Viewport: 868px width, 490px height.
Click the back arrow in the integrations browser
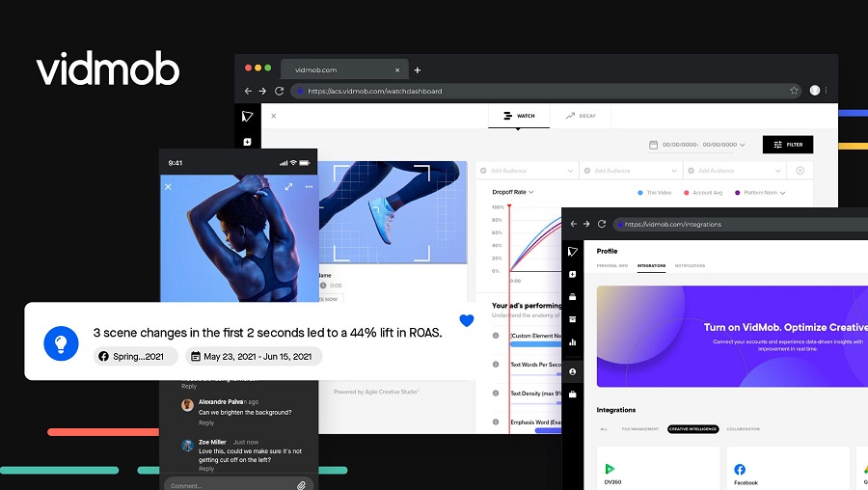tap(574, 224)
